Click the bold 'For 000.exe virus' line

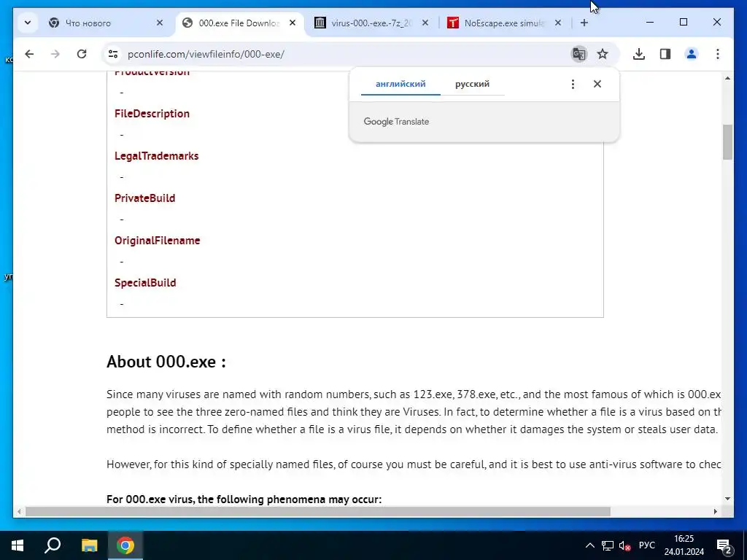click(x=244, y=499)
